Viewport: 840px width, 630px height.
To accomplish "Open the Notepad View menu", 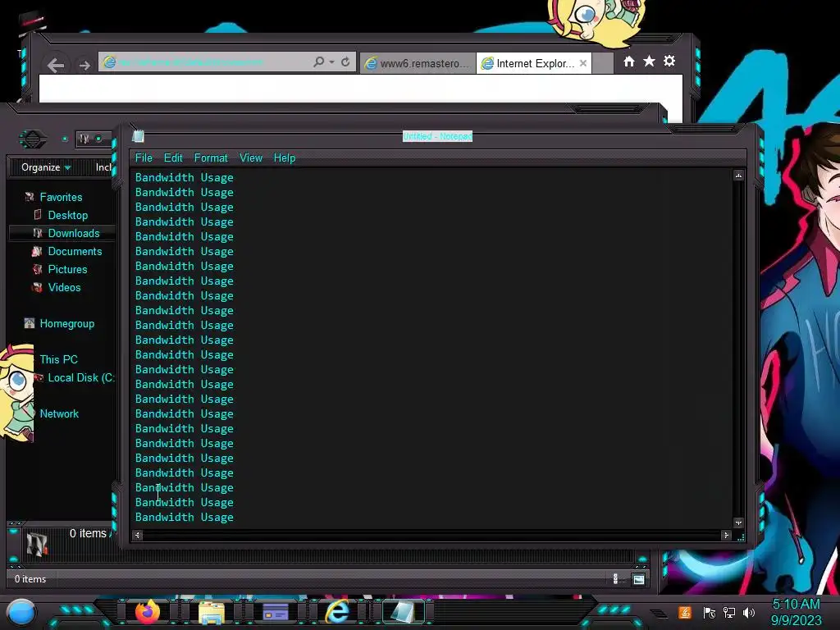I will (251, 157).
